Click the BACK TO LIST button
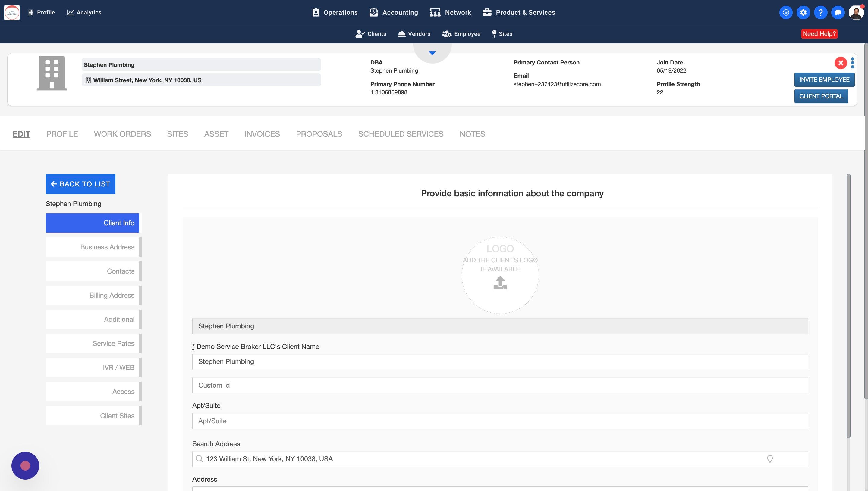The image size is (868, 491). [x=80, y=184]
